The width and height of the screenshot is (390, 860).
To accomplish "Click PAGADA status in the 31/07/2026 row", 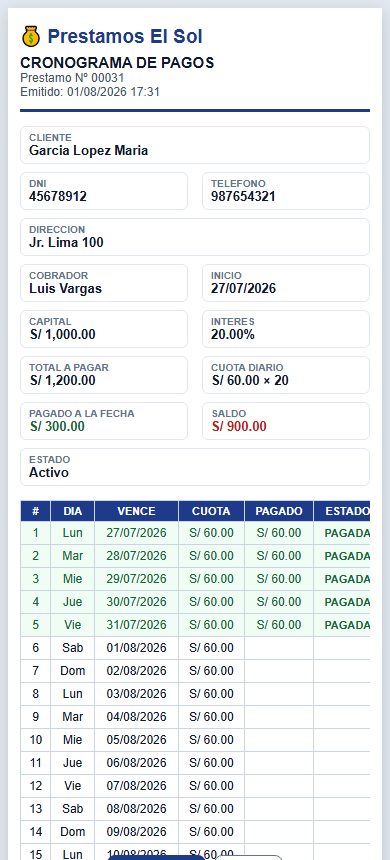I will click(347, 625).
